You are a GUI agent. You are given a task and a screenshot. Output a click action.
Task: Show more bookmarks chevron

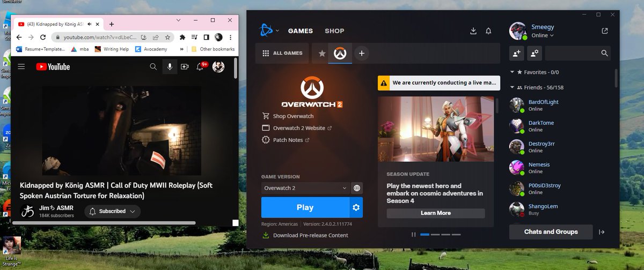point(181,49)
